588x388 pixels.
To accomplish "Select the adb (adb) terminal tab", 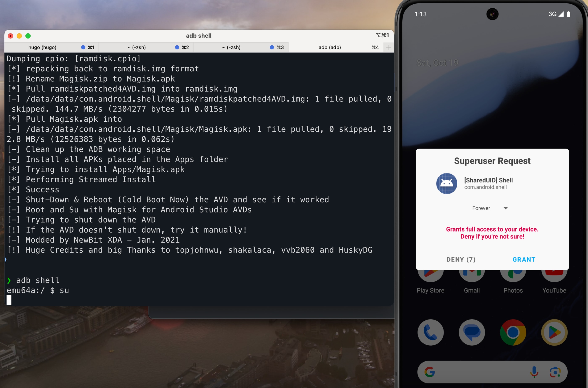I will (329, 47).
